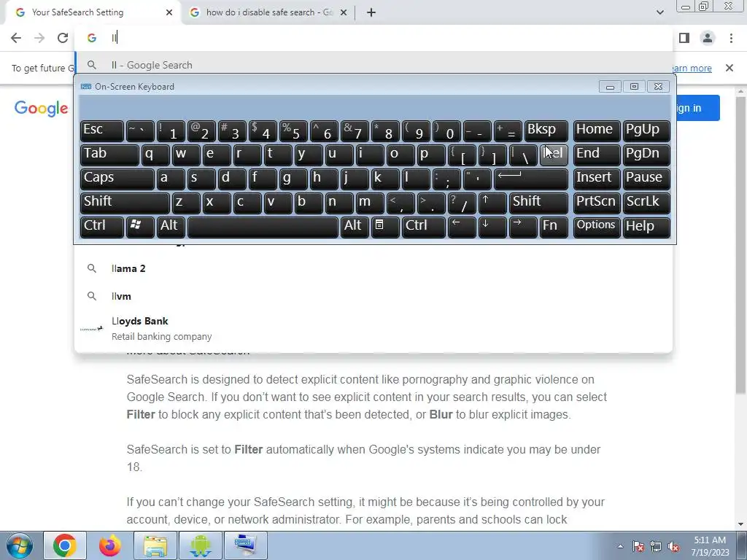This screenshot has height=560, width=747.
Task: Tap the End key
Action: 597,155
